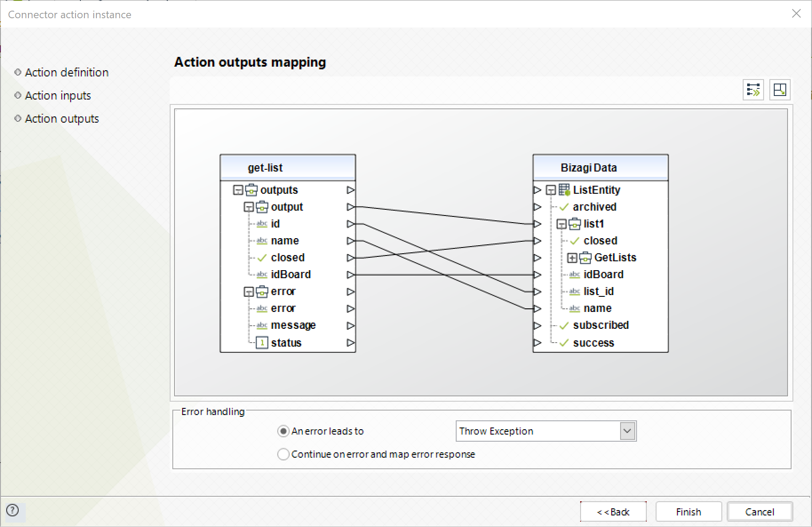Click the input connector arrow of success

[537, 343]
